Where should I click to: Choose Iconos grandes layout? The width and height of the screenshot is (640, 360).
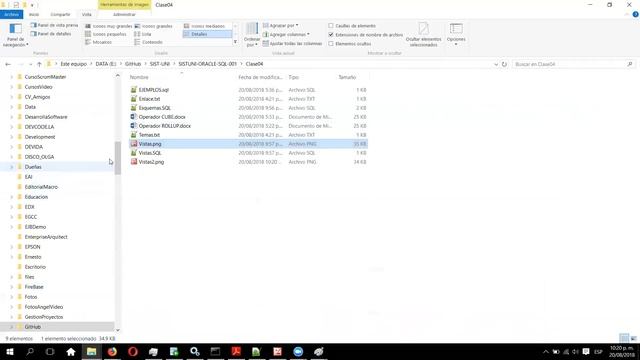click(x=153, y=26)
